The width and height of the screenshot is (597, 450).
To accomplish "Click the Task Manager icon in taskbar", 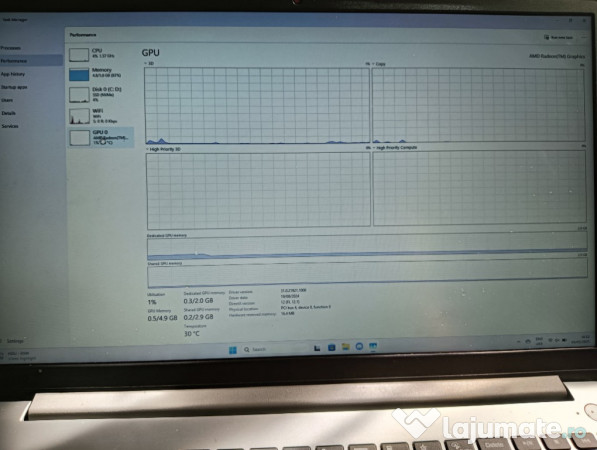I will click(x=373, y=346).
